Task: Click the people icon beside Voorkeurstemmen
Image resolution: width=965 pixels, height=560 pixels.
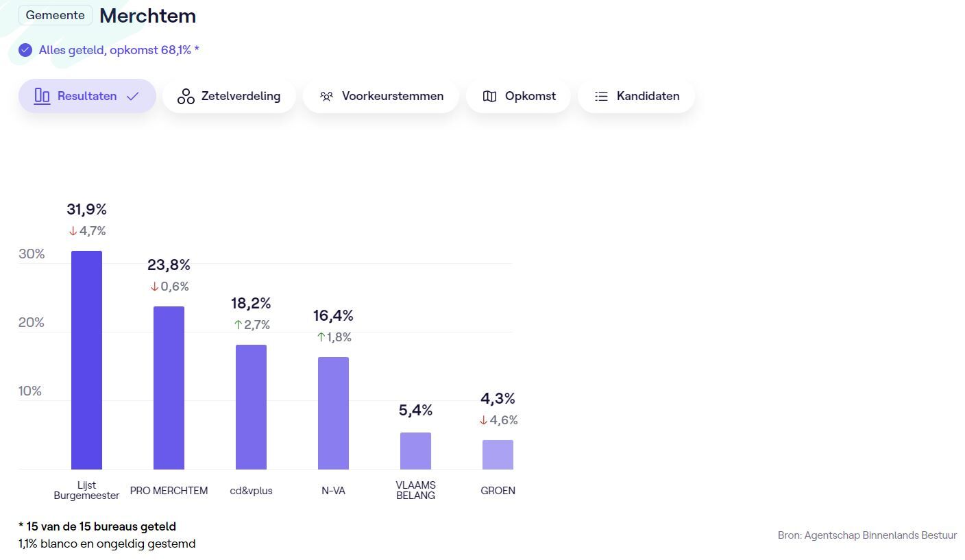Action: click(x=326, y=97)
